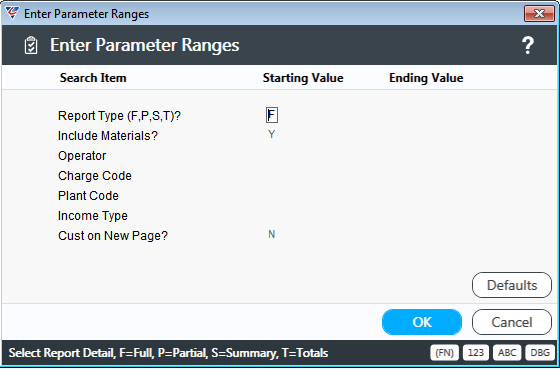Click the Defaults button

point(512,285)
